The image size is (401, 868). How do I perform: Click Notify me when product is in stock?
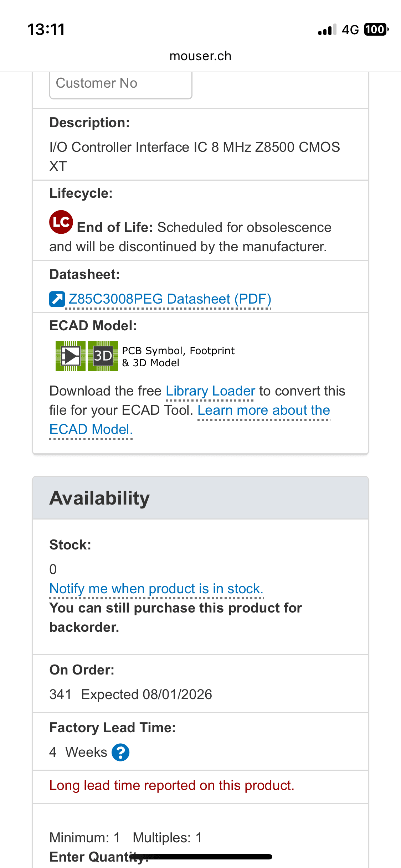pos(156,589)
